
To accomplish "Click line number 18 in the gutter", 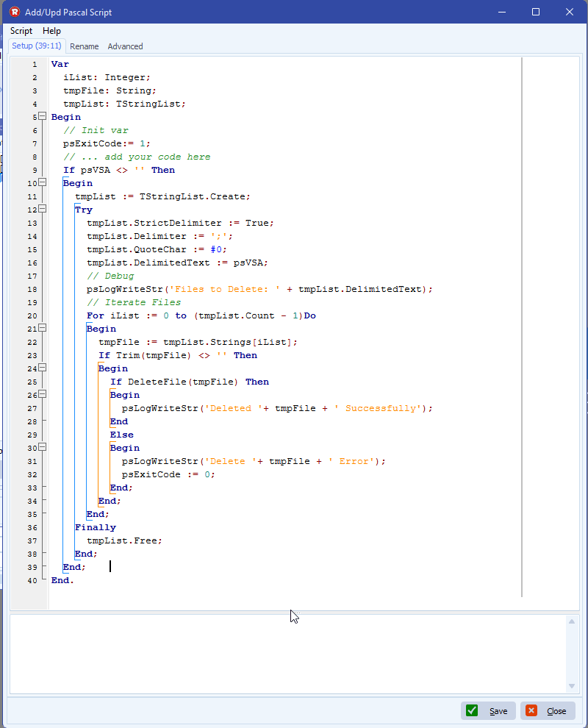I will click(32, 289).
